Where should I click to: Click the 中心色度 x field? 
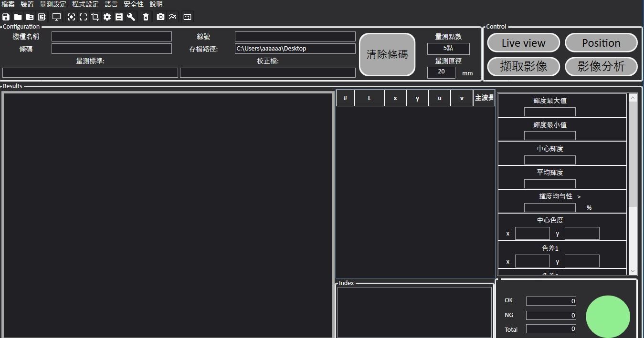(532, 234)
